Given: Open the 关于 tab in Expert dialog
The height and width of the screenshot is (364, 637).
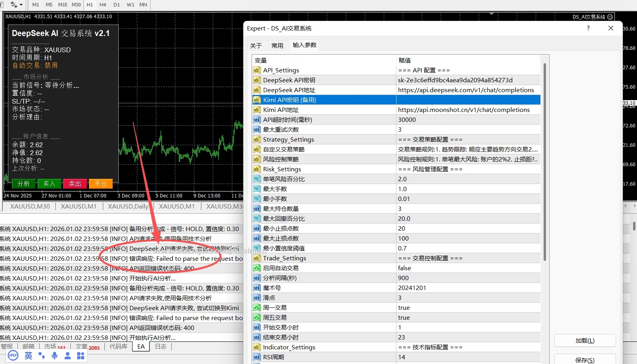Looking at the screenshot, I should pyautogui.click(x=256, y=45).
